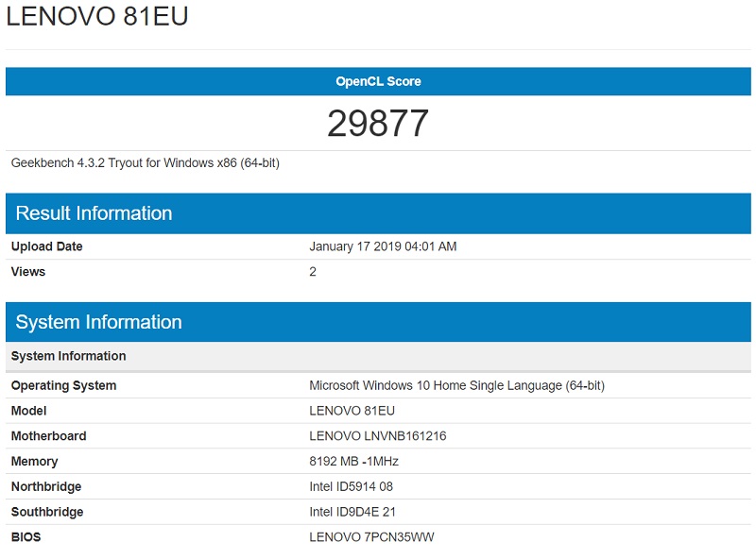756x559 pixels.
Task: Select the LENOVO 81EU model value
Action: pyautogui.click(x=352, y=411)
